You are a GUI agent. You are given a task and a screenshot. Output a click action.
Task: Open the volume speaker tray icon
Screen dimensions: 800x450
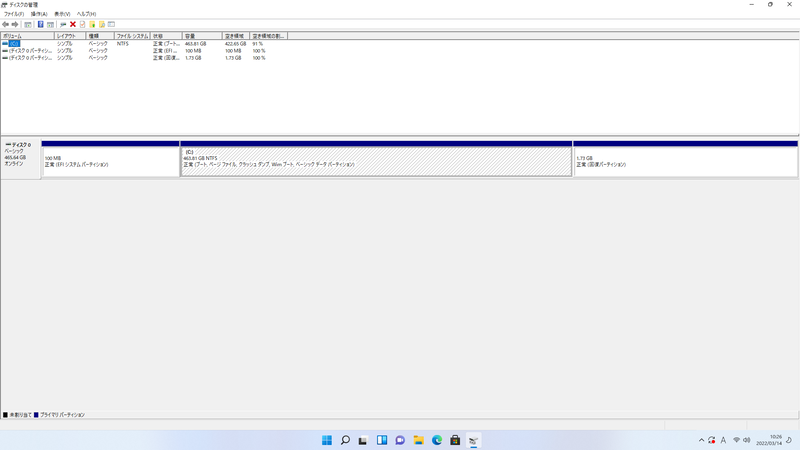point(746,440)
